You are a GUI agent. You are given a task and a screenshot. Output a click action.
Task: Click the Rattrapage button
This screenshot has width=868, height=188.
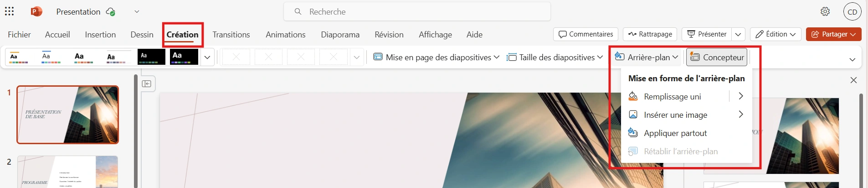[x=650, y=34]
